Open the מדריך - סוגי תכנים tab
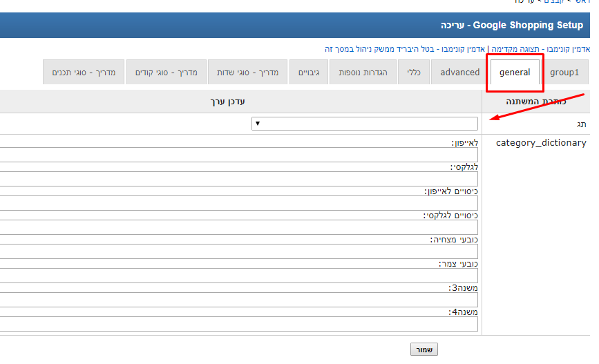The height and width of the screenshot is (364, 599). click(x=84, y=73)
